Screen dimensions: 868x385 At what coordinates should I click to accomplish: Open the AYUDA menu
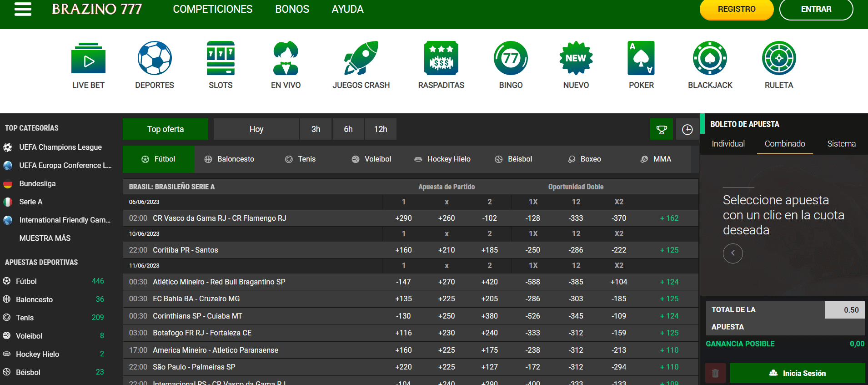(x=347, y=9)
